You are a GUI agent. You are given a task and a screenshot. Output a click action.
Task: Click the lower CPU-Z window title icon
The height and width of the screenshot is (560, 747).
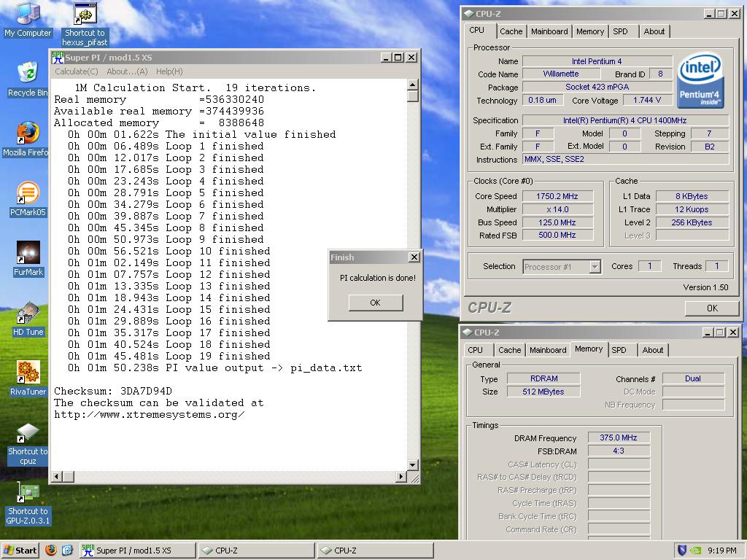pos(468,332)
